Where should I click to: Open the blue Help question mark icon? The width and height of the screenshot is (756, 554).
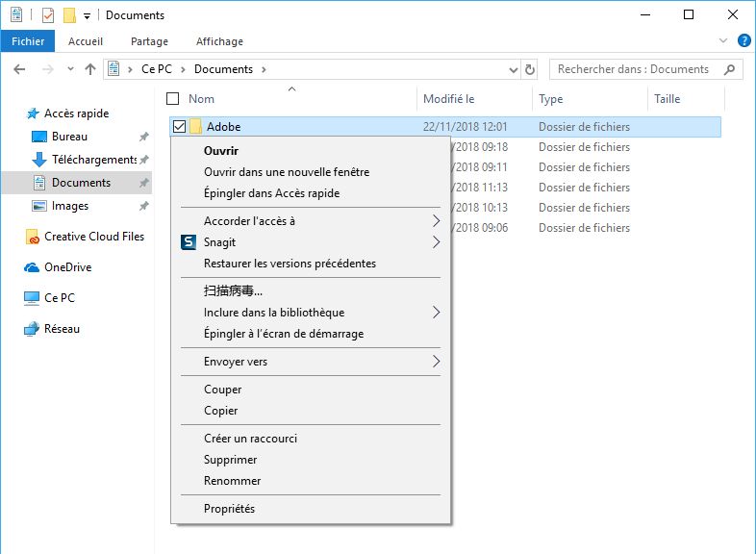pos(743,40)
